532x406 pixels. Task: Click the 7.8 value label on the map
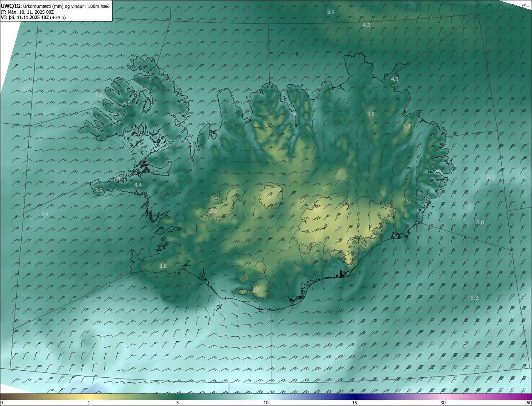click(x=99, y=95)
